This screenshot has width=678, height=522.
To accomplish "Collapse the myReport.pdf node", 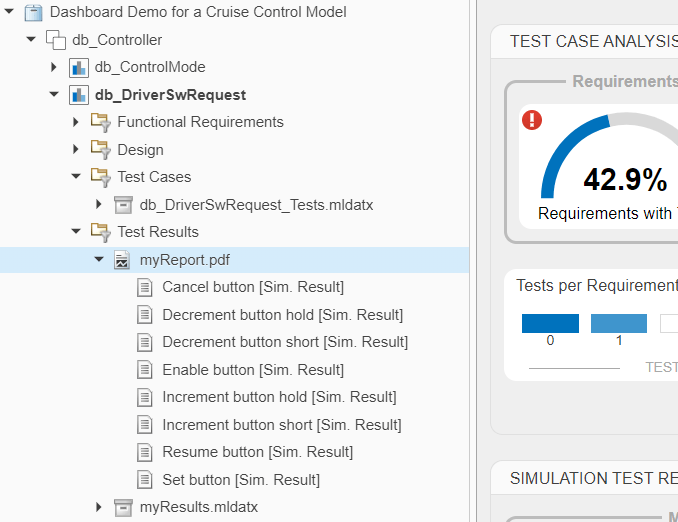I will pos(99,259).
